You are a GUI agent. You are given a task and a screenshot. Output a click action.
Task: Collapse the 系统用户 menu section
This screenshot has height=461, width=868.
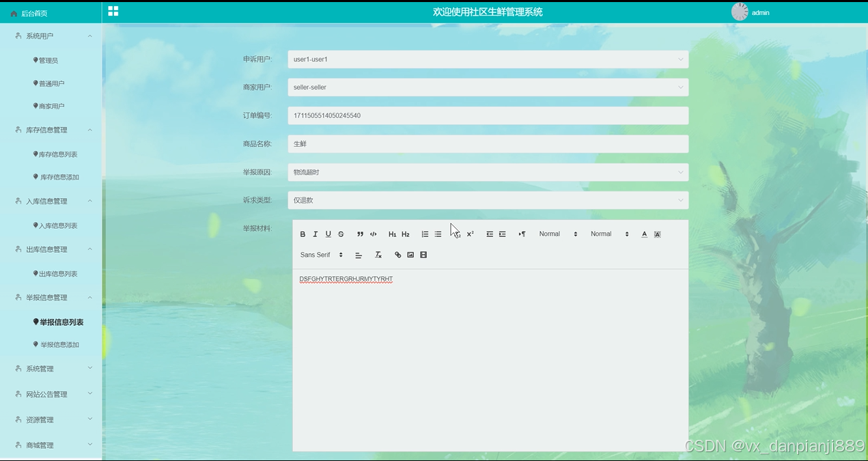tap(51, 36)
